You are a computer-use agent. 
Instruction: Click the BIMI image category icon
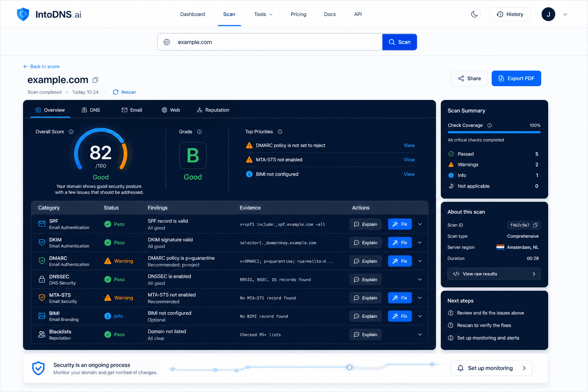coord(42,316)
